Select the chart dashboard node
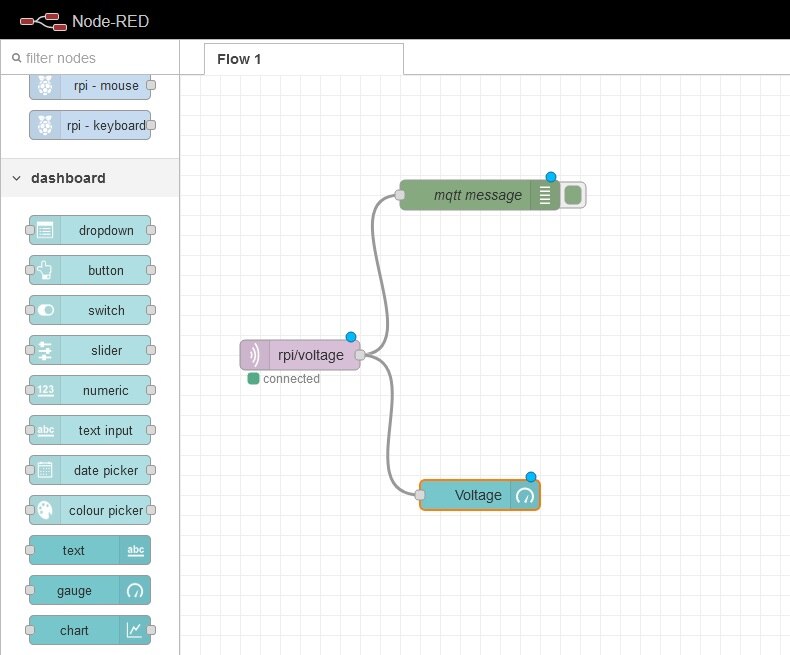The width and height of the screenshot is (790, 655). pos(90,630)
